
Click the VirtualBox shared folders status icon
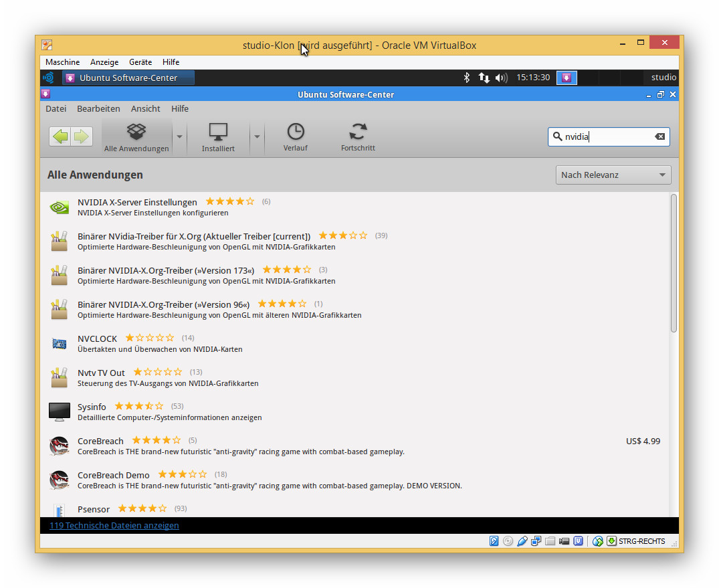tap(550, 541)
